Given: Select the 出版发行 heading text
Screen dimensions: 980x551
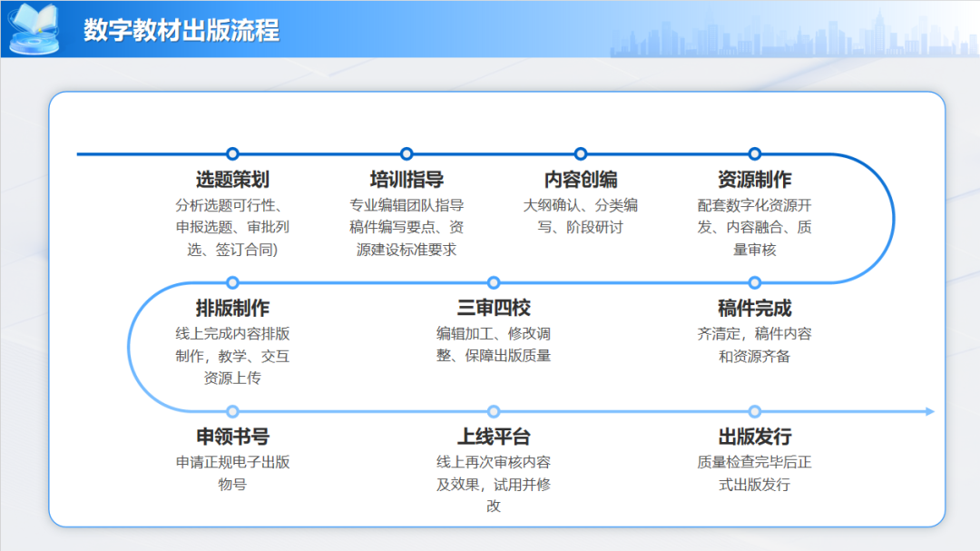Looking at the screenshot, I should pos(754,437).
